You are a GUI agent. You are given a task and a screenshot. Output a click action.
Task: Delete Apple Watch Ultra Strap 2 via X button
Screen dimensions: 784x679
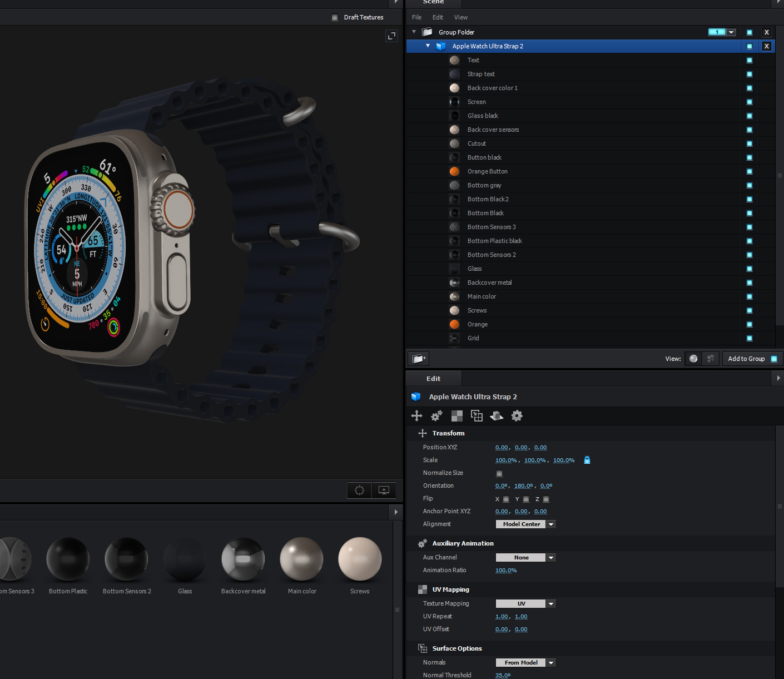[x=767, y=46]
